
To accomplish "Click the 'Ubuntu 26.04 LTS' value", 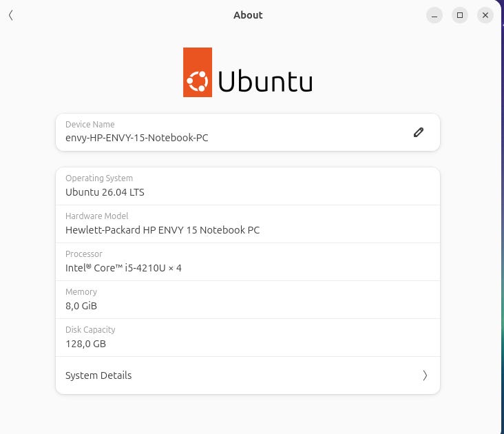I will click(105, 192).
